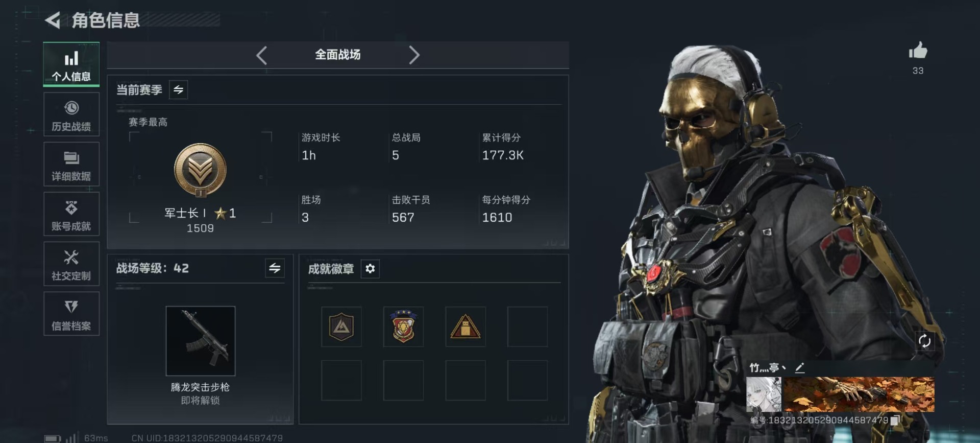The width and height of the screenshot is (980, 443).
Task: Switch to next game mode with right chevron
Action: [414, 55]
